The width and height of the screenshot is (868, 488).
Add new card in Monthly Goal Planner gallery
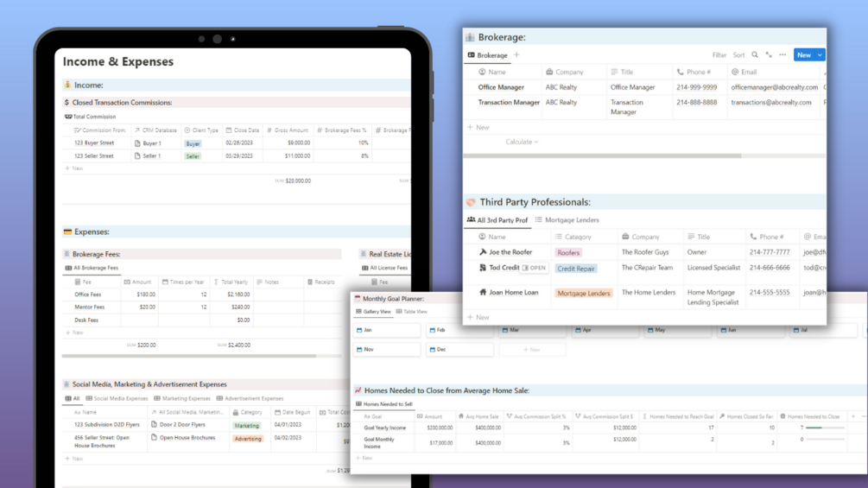pos(532,350)
